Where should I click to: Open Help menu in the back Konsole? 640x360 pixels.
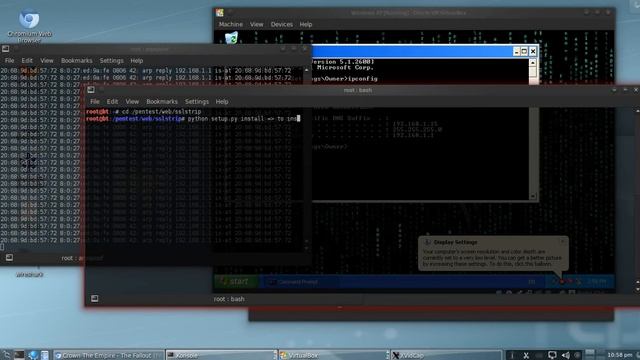click(x=137, y=61)
